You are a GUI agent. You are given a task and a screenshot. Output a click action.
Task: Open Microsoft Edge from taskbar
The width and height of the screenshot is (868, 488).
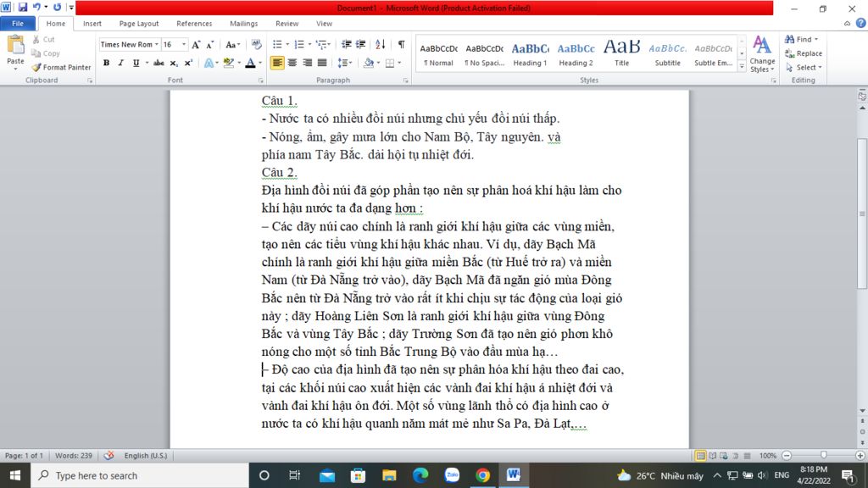(420, 475)
